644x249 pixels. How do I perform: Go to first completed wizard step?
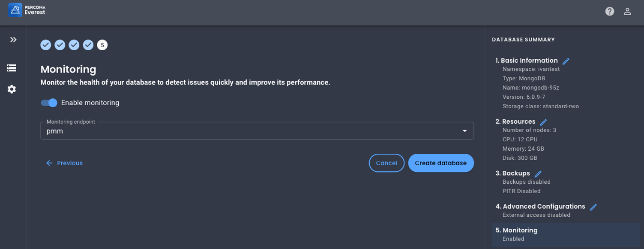click(x=46, y=45)
